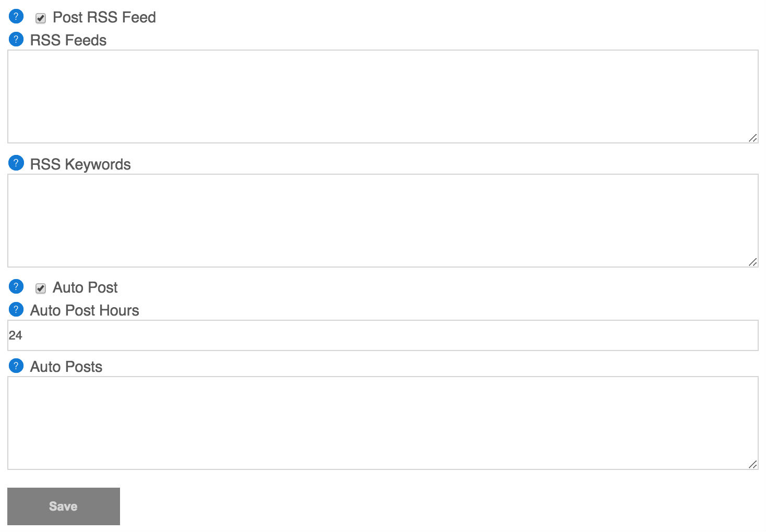Click inside the RSS Keywords text area
The height and width of the screenshot is (532, 766).
click(382, 221)
